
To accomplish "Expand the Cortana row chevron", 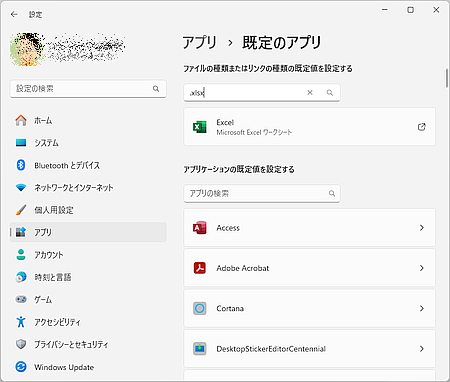I will (422, 308).
